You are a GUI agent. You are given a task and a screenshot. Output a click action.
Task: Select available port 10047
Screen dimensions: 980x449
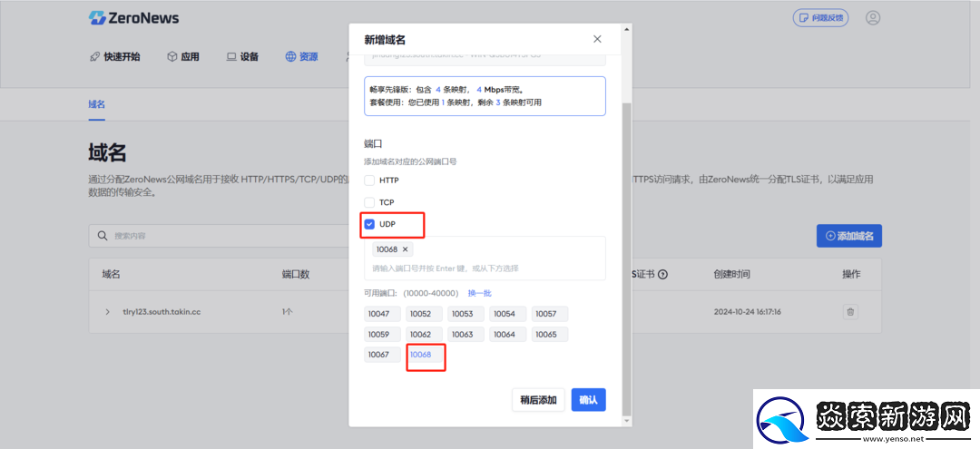coord(383,314)
